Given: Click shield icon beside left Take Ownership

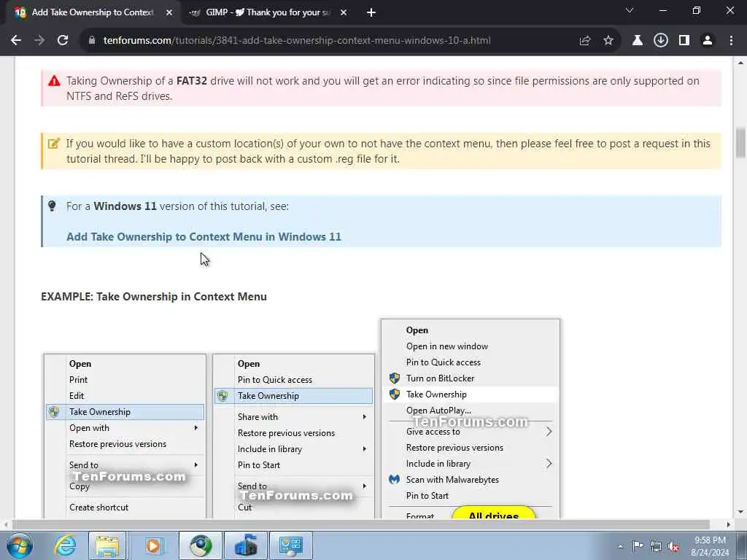Looking at the screenshot, I should 54,412.
